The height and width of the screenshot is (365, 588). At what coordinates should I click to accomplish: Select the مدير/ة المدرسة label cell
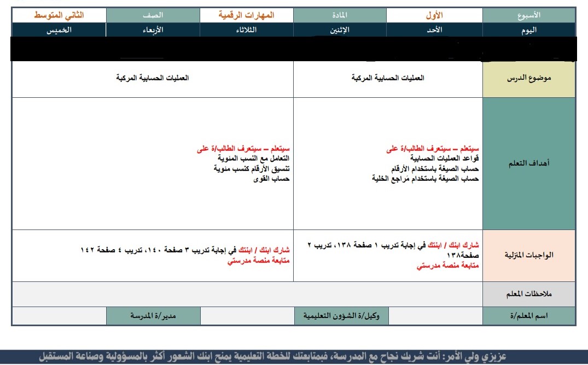(153, 316)
